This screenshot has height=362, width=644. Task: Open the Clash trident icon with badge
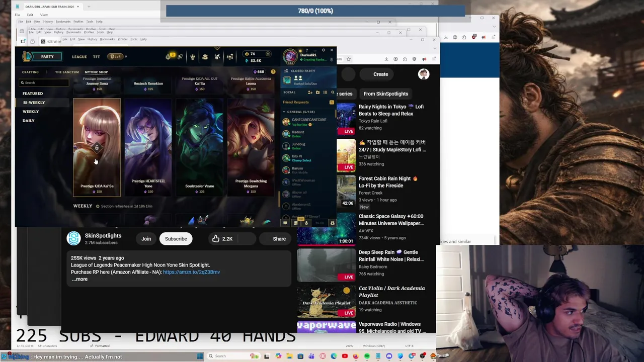[x=170, y=56]
